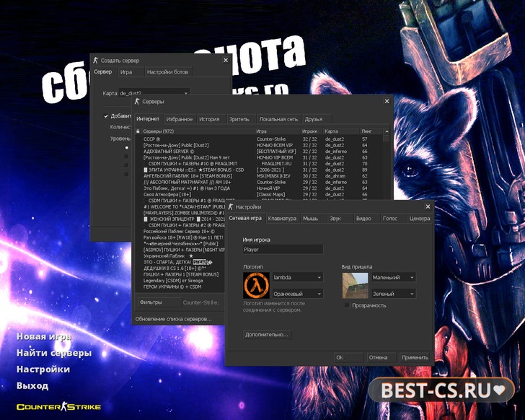Viewport: 525px width, 420px height.
Task: Click the lambda logo preview image
Action: click(256, 285)
